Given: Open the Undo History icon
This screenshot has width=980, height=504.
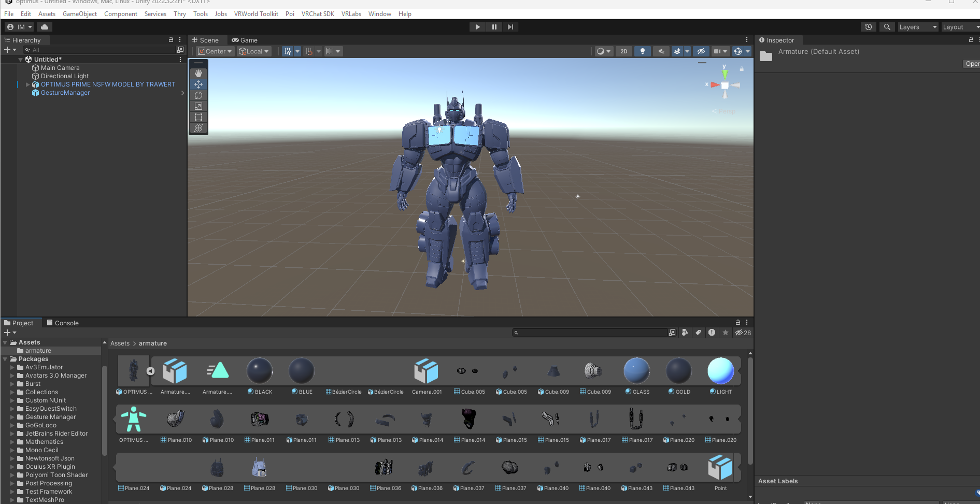Looking at the screenshot, I should pos(869,27).
